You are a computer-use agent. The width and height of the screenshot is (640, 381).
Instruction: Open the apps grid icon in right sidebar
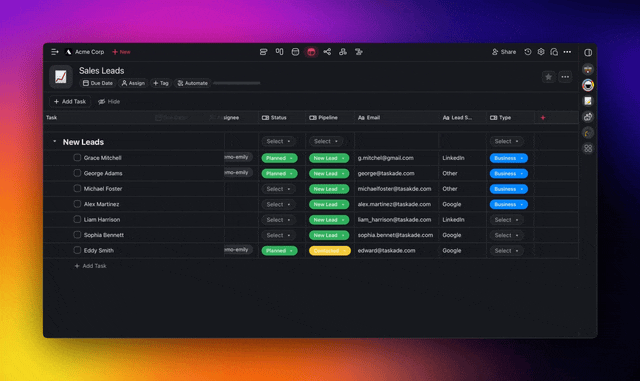coord(588,149)
